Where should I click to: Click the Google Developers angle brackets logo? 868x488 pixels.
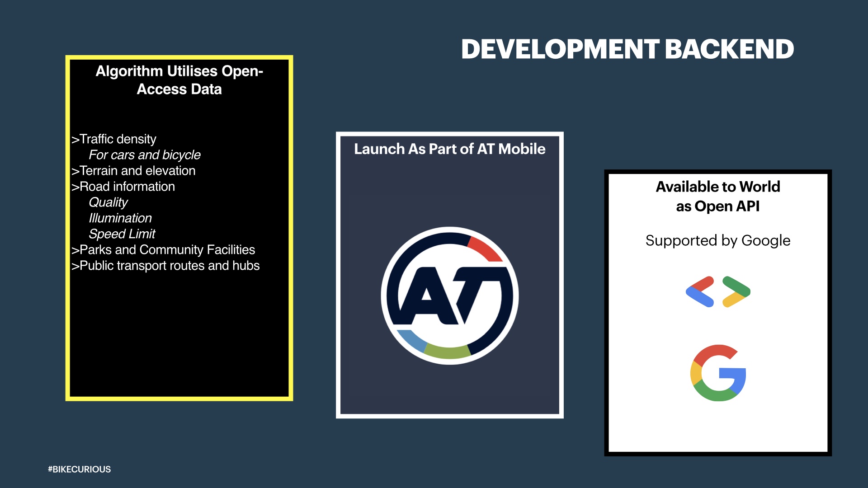click(x=718, y=292)
